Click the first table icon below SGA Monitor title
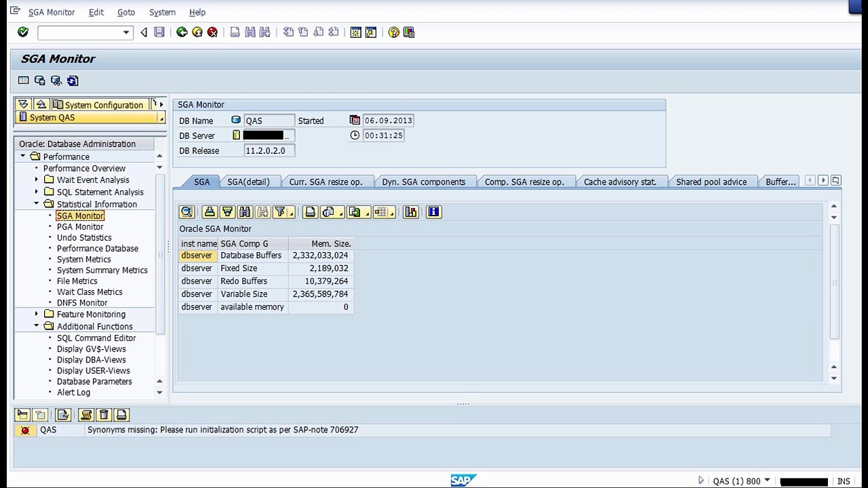Viewport: 868px width, 488px height. click(24, 81)
